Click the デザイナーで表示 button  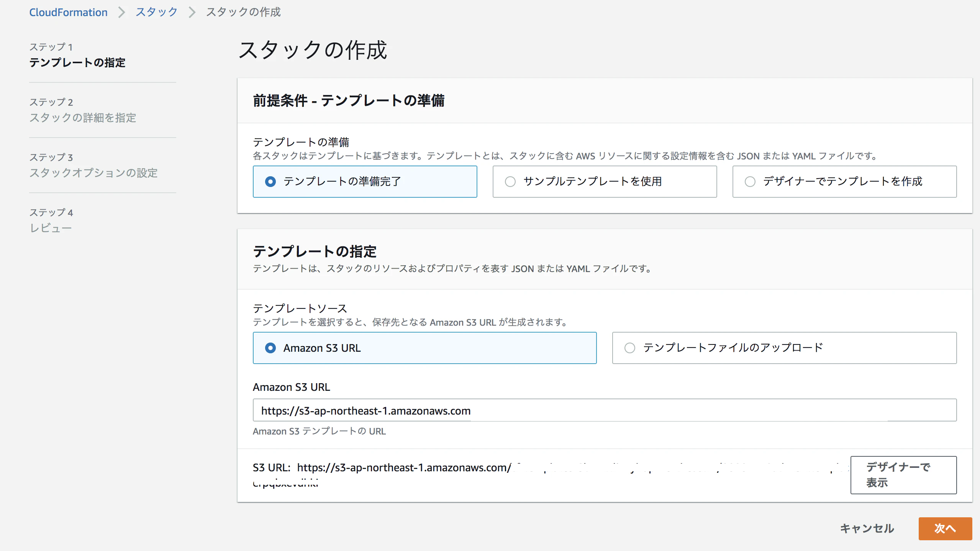[x=903, y=475]
